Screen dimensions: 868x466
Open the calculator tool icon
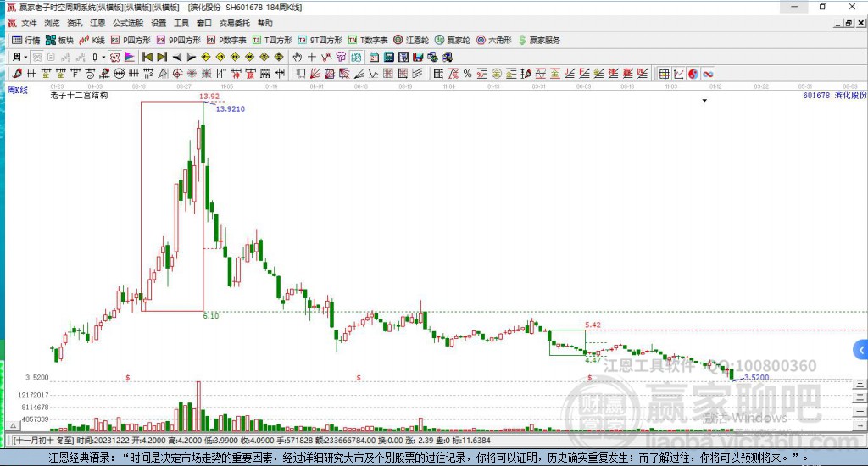click(388, 57)
